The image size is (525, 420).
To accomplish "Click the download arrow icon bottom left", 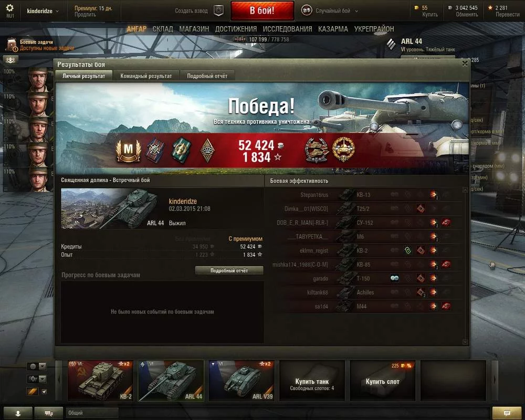I will (18, 413).
